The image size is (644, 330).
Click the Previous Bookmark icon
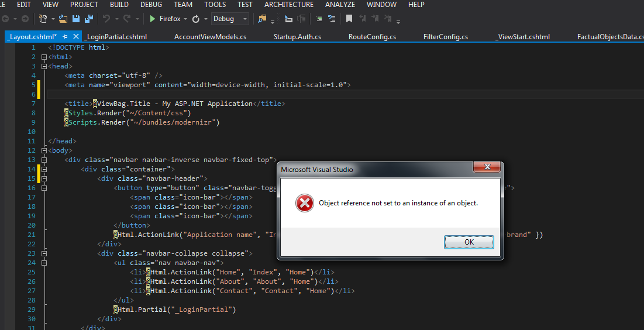click(x=362, y=19)
